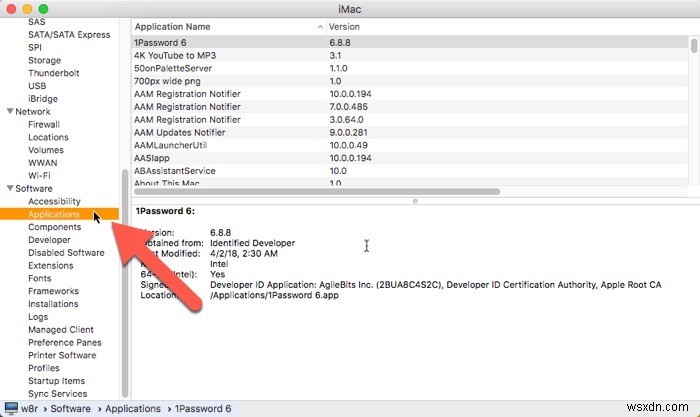This screenshot has width=700, height=417.
Task: Click the yellow minimize window button
Action: coord(27,9)
